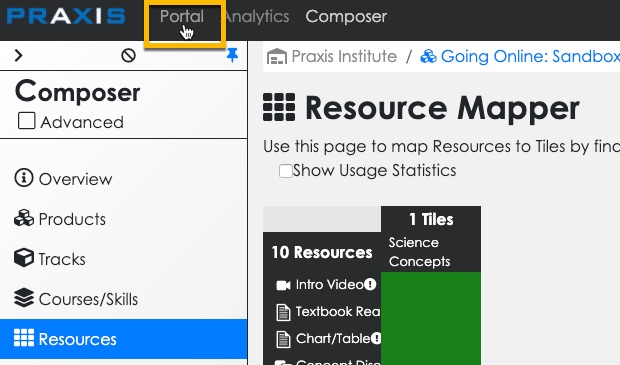
Task: Select the Intro Video resource
Action: click(x=329, y=285)
